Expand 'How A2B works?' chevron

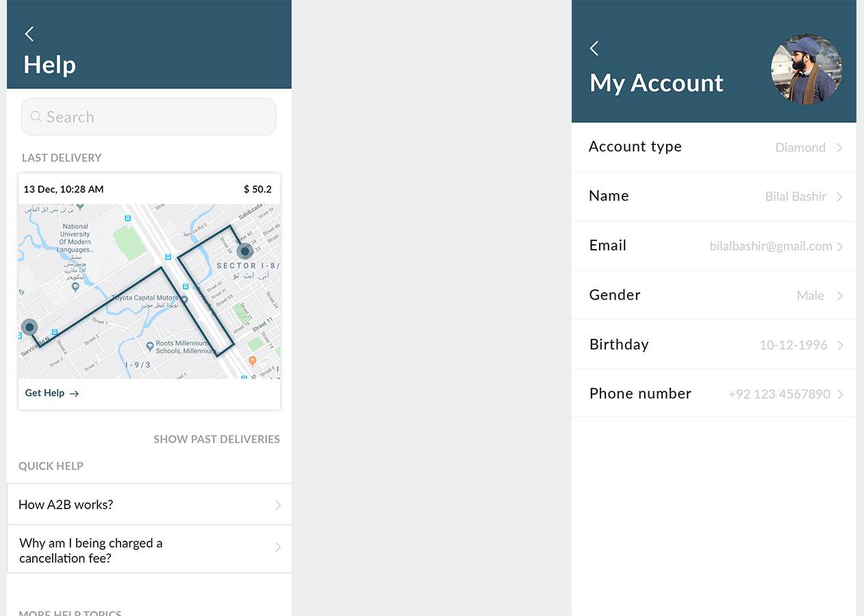[x=278, y=505]
